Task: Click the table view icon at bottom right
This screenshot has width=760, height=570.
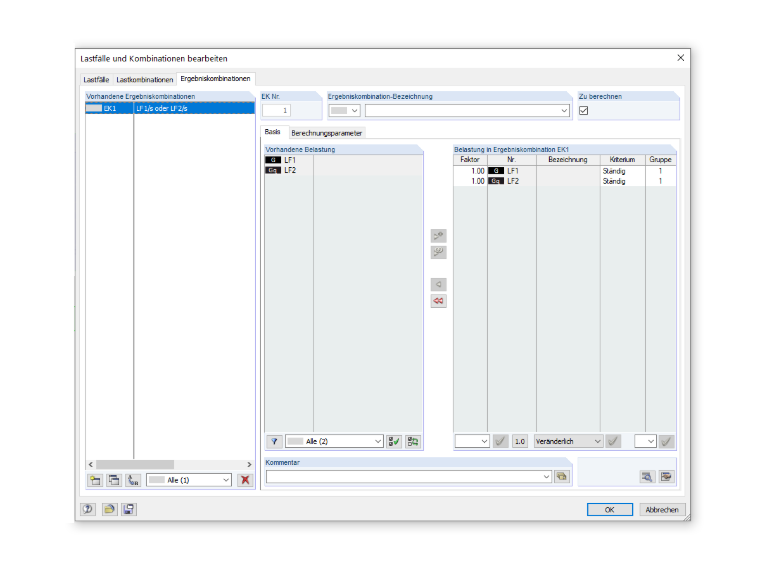Action: click(666, 476)
